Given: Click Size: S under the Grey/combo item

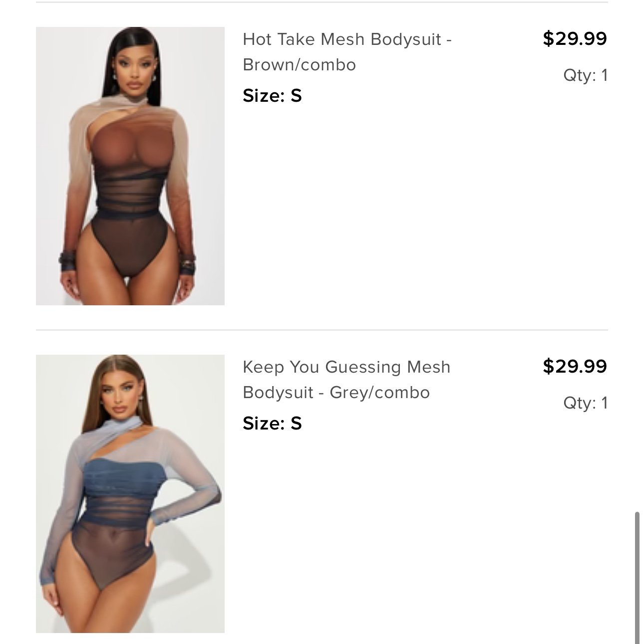Looking at the screenshot, I should (x=272, y=423).
